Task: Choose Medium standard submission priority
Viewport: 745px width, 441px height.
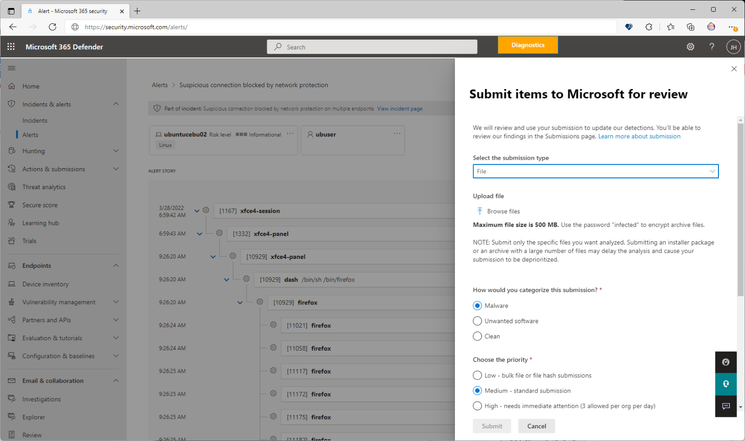Action: click(477, 391)
